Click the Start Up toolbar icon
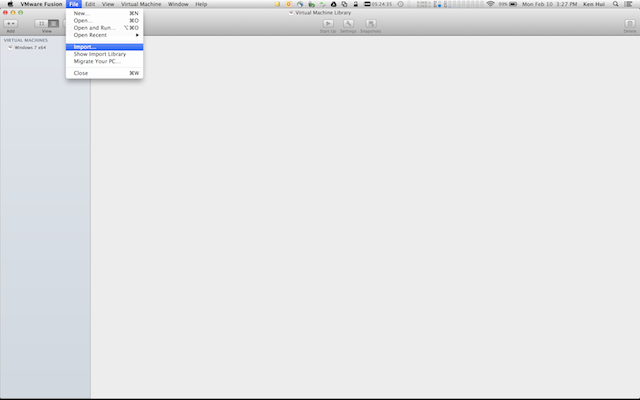The width and height of the screenshot is (640, 400). coord(328,24)
